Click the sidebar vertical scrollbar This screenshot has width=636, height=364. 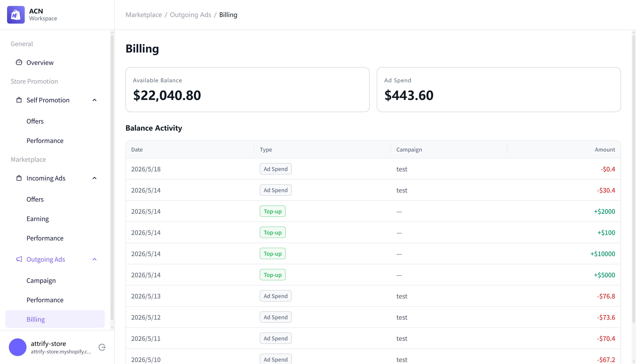(112, 178)
